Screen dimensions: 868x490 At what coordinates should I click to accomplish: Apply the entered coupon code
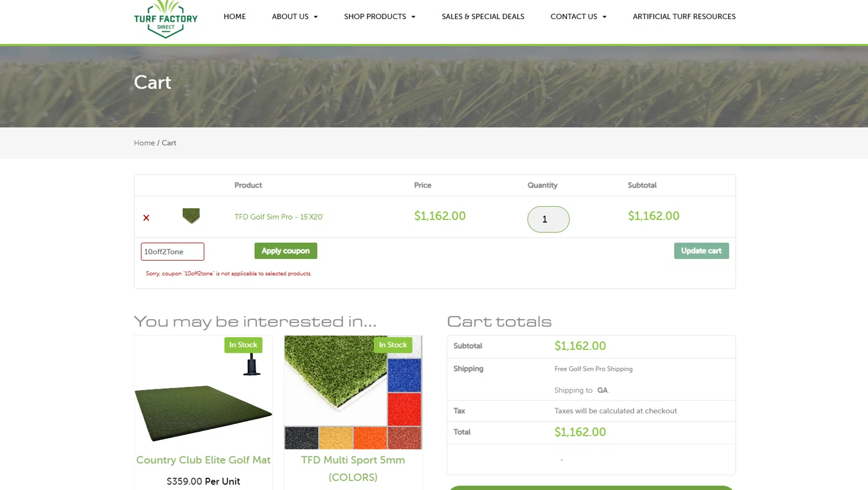pos(286,251)
